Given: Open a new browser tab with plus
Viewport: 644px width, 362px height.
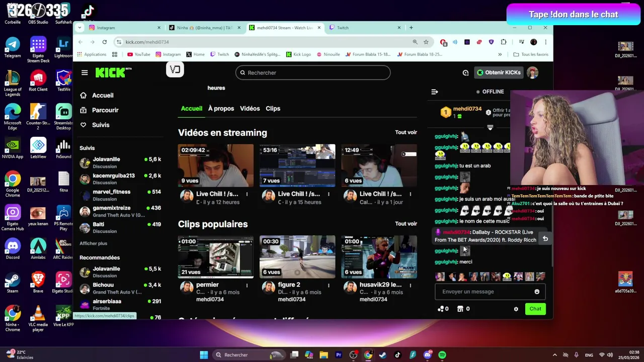Looking at the screenshot, I should point(411,28).
